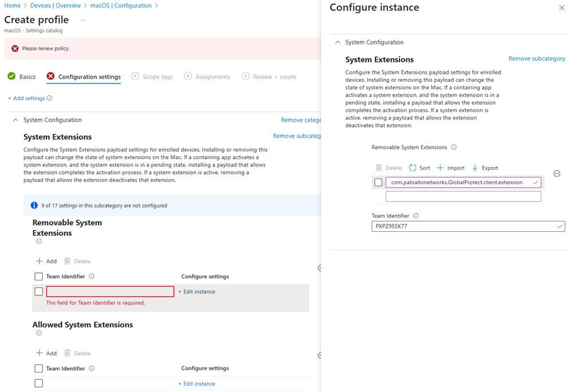The image size is (572, 392).
Task: Click the Export download icon
Action: 475,168
